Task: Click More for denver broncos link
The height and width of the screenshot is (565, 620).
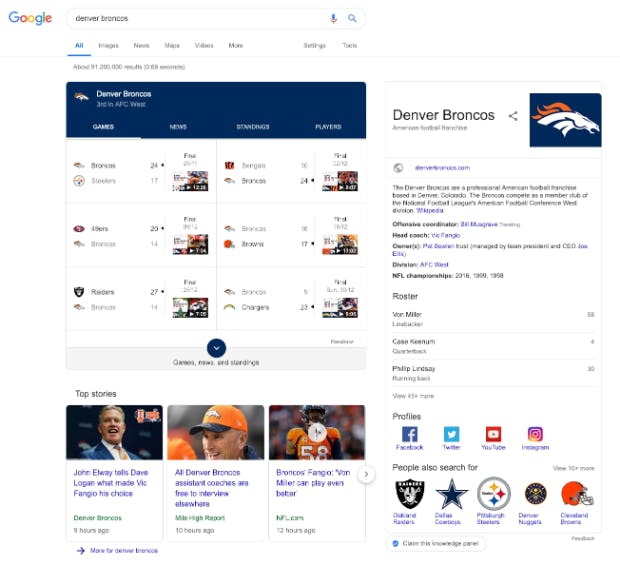Action: pos(124,550)
